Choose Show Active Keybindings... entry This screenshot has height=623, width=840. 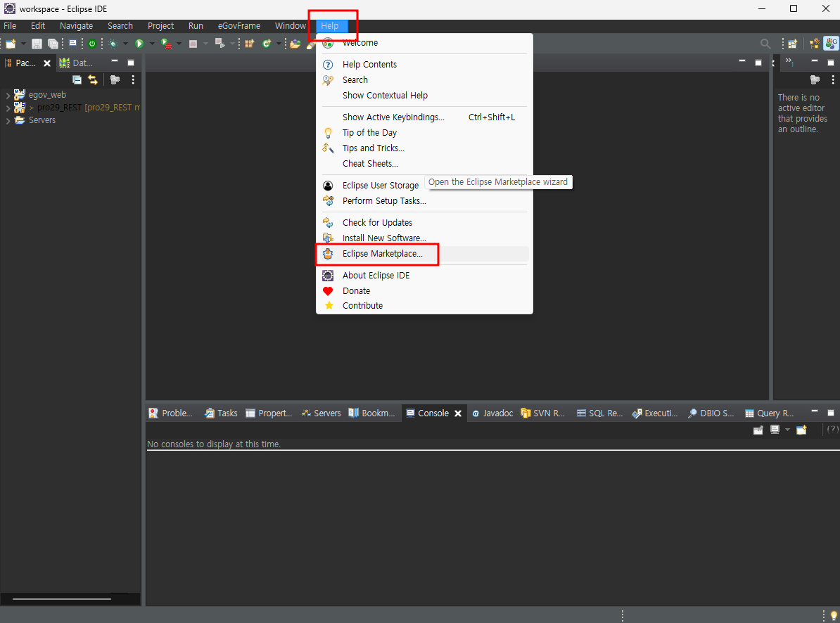(424, 117)
